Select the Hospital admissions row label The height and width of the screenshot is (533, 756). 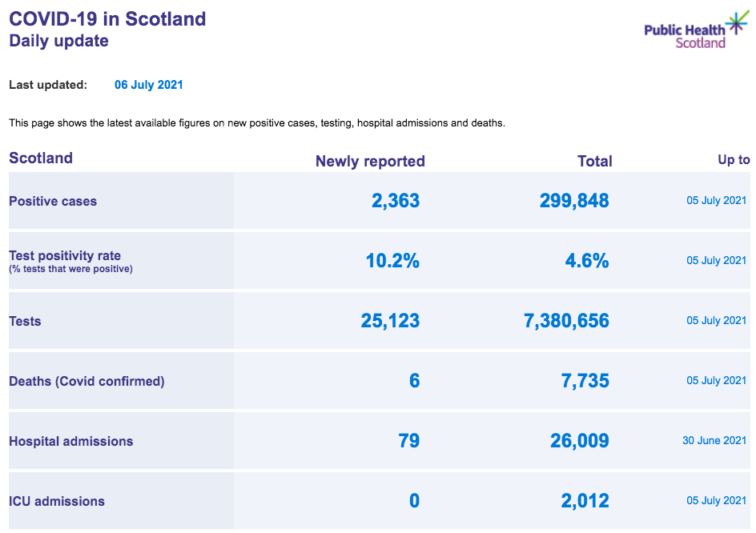pyautogui.click(x=70, y=442)
